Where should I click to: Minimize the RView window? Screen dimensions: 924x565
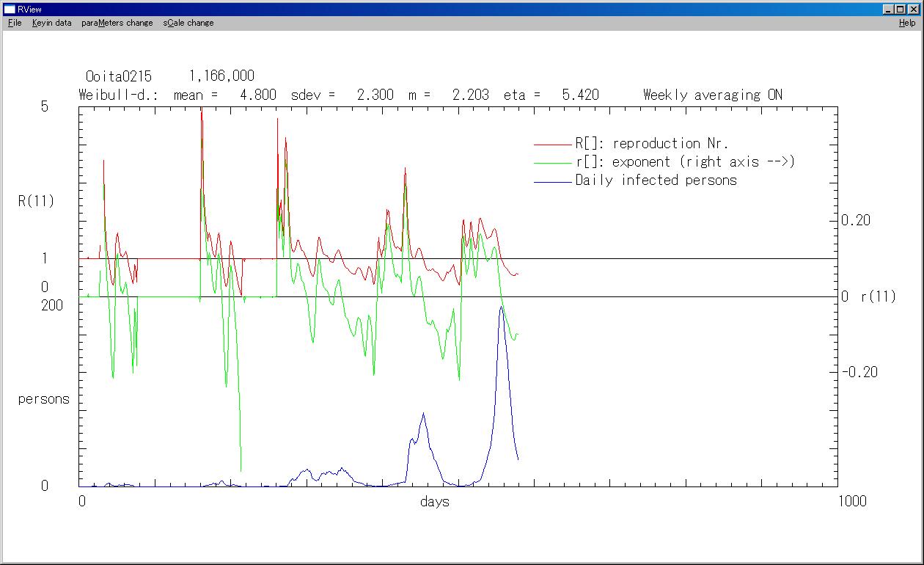[x=889, y=9]
